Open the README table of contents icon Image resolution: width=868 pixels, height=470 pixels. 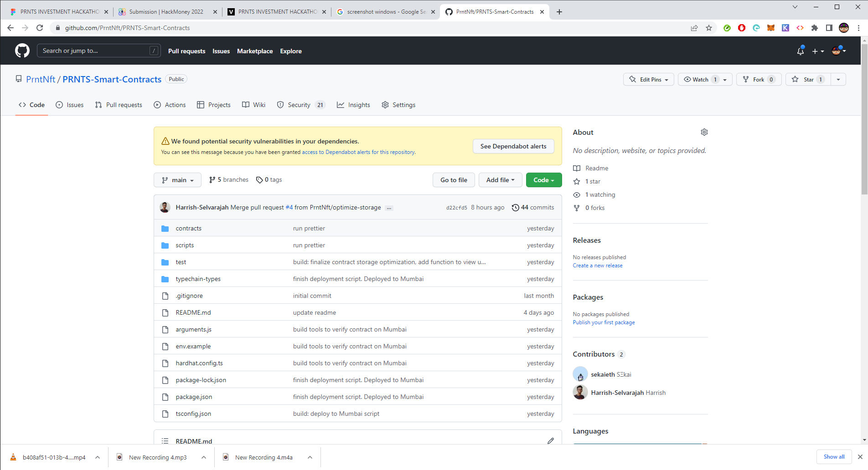pyautogui.click(x=165, y=441)
